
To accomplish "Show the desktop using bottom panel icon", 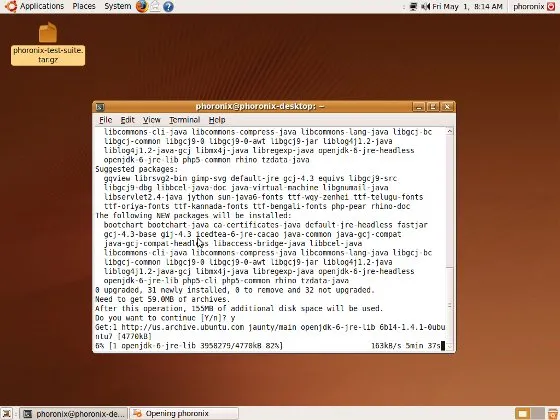I will point(7,414).
